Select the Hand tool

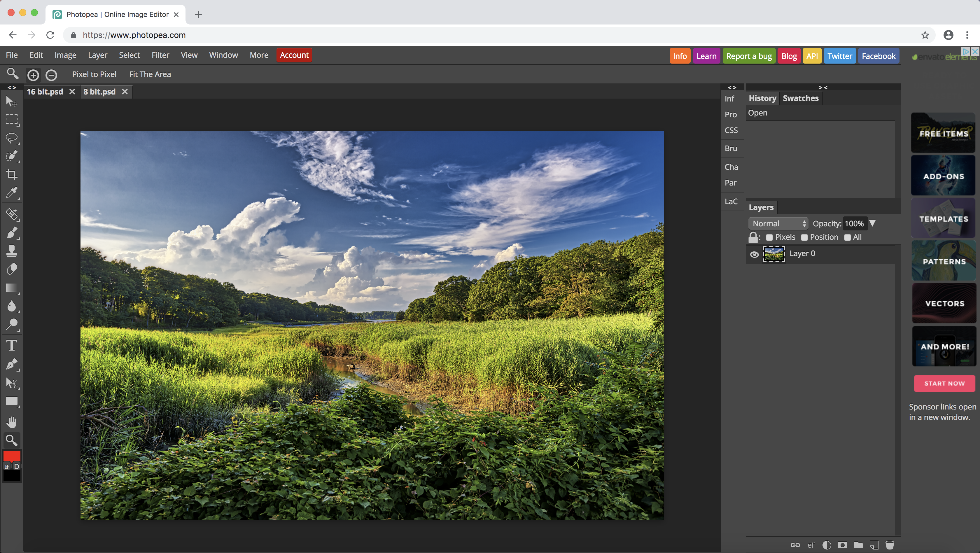(x=12, y=422)
